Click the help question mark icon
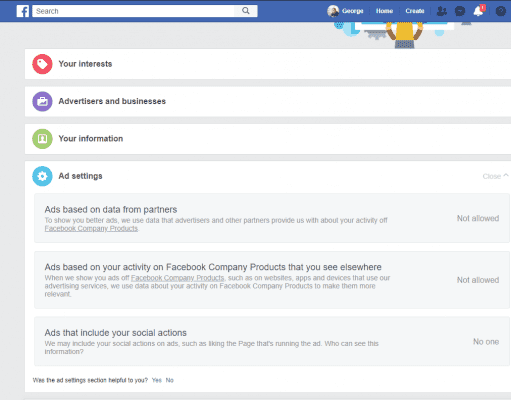This screenshot has width=511, height=400. click(x=500, y=11)
